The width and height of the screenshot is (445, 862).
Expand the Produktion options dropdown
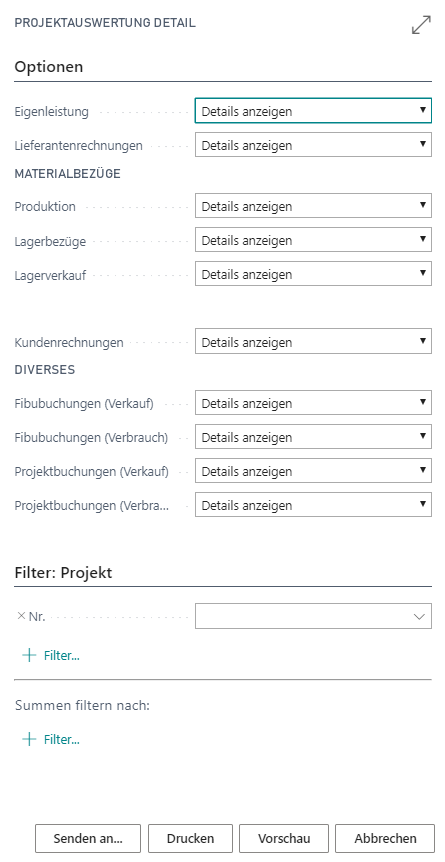coord(313,206)
